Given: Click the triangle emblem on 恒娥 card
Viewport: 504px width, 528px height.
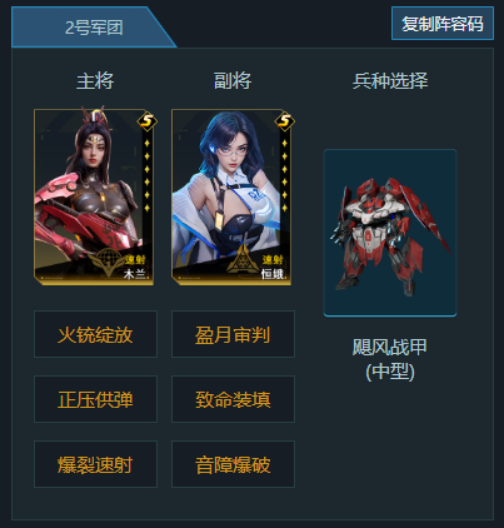Looking at the screenshot, I should (243, 259).
